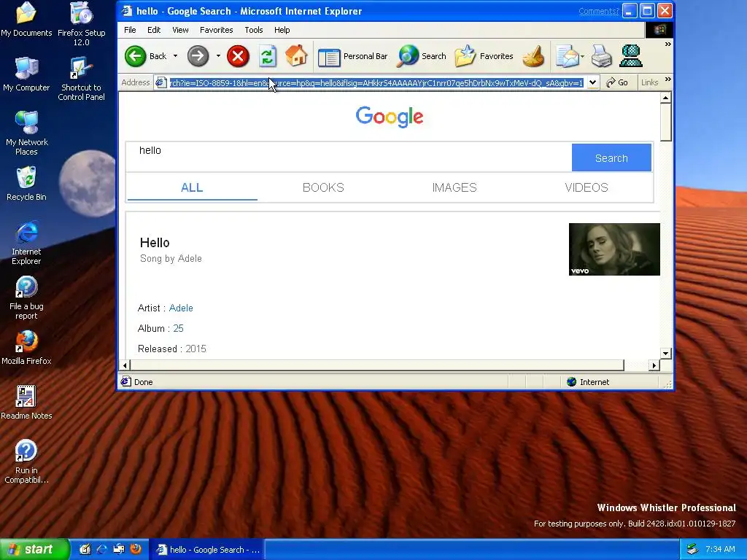
Task: Select the My Documents desktop icon
Action: 26,20
